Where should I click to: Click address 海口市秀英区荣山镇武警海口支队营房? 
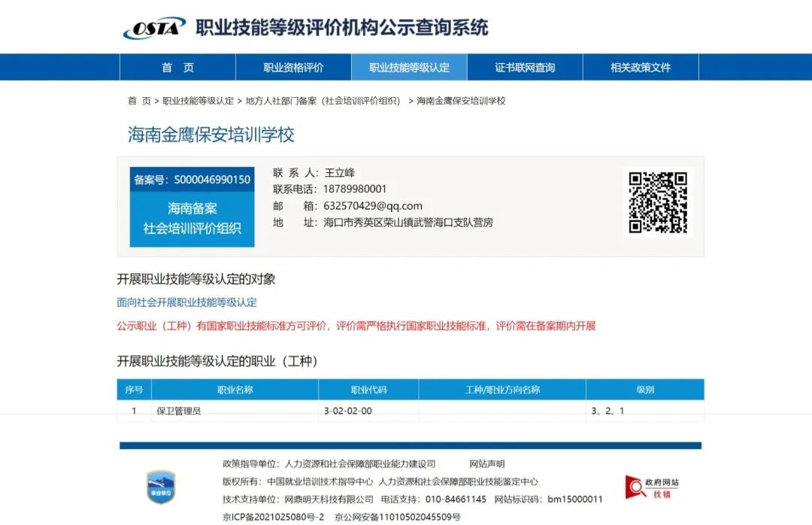(408, 223)
